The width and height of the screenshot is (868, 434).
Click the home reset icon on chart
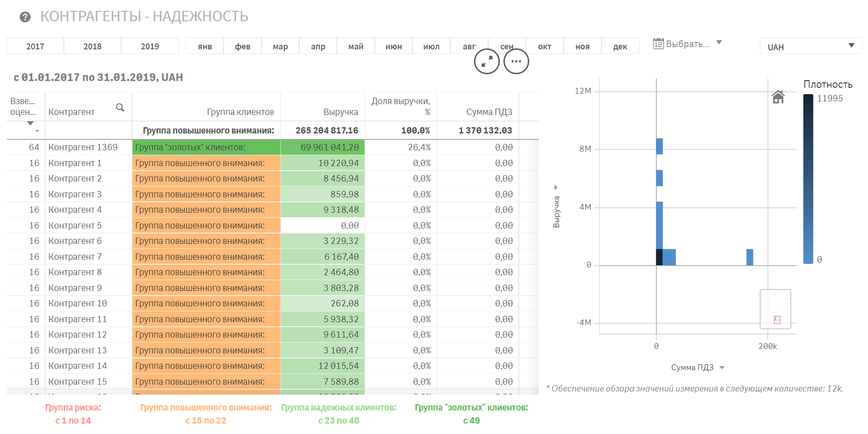tap(778, 97)
